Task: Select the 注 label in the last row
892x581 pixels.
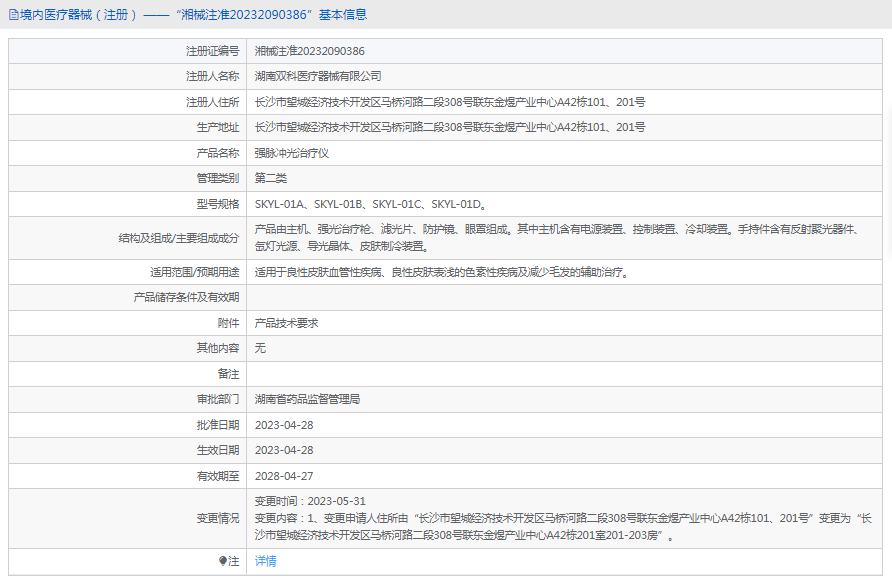Action: point(234,561)
